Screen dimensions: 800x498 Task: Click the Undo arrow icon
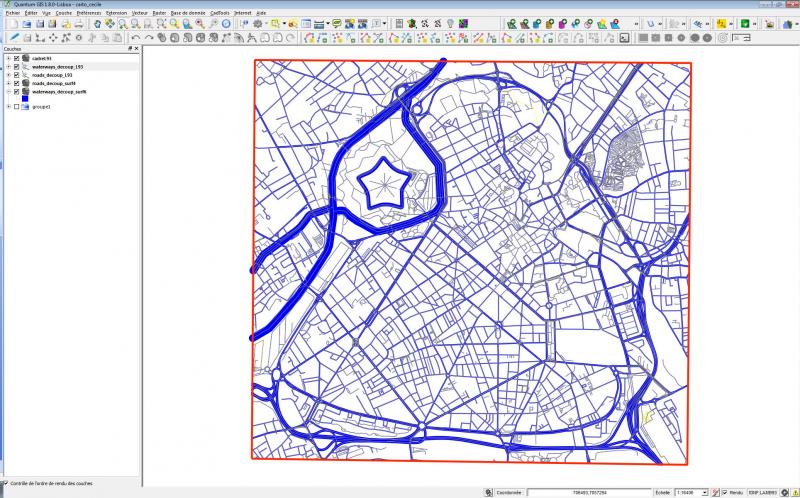135,37
